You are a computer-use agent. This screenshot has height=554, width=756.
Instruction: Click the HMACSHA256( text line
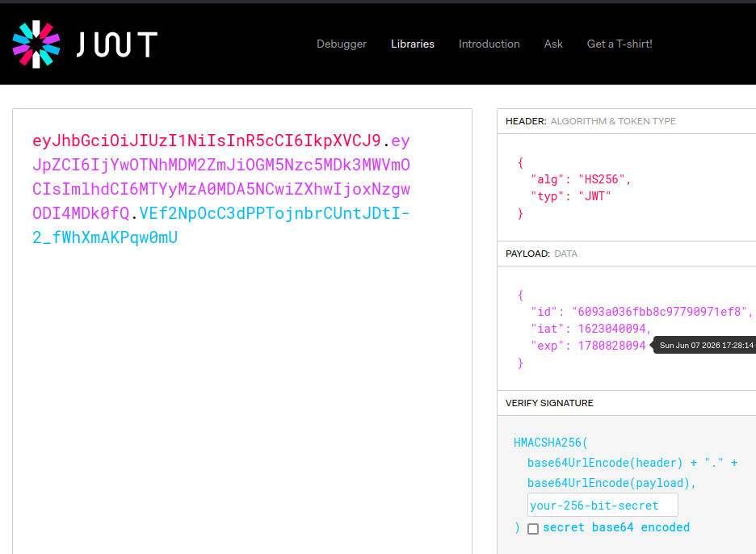[x=551, y=442]
